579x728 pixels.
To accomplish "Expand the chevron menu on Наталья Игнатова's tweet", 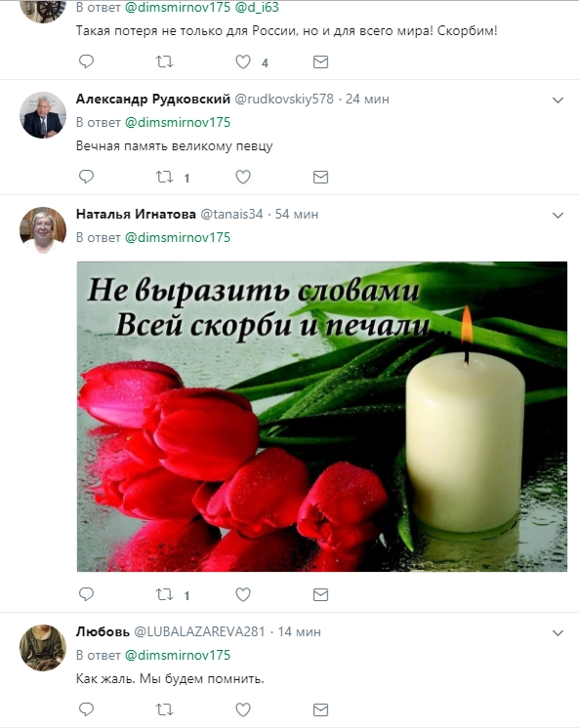I will click(x=558, y=216).
